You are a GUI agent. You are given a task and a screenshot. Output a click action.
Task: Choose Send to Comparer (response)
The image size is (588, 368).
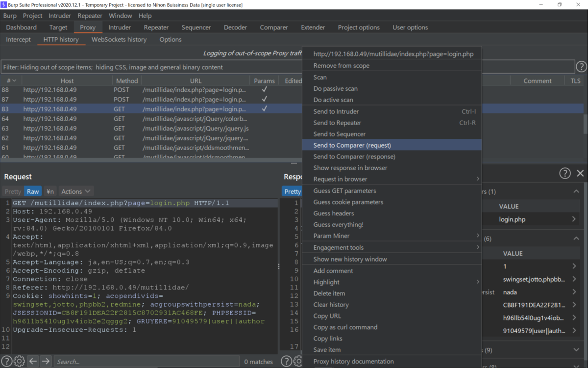point(392,157)
